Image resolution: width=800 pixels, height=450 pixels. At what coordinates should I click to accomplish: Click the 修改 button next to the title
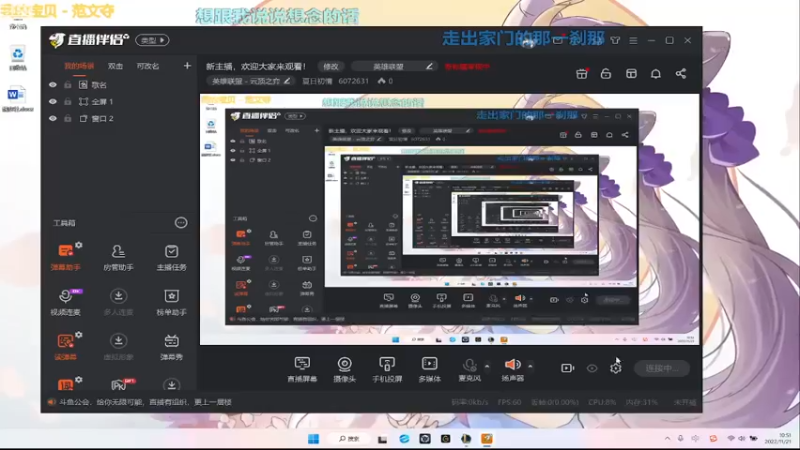pyautogui.click(x=331, y=66)
